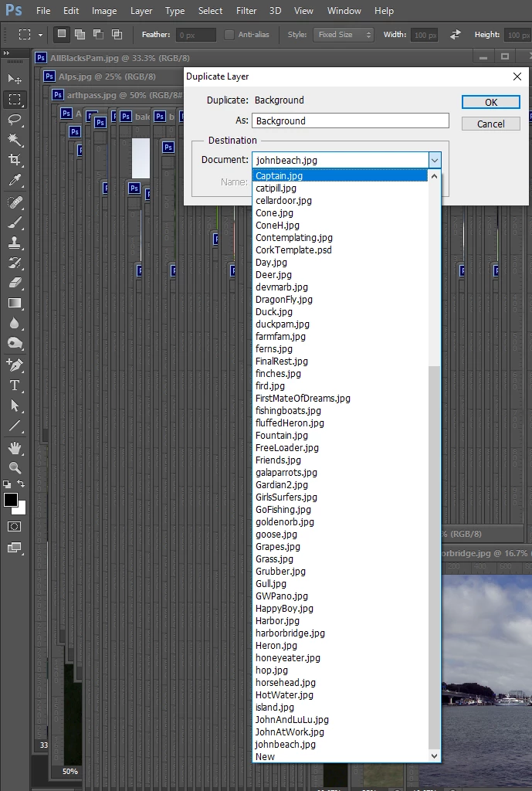Open the Style dropdown set to Fixed Size

(343, 35)
